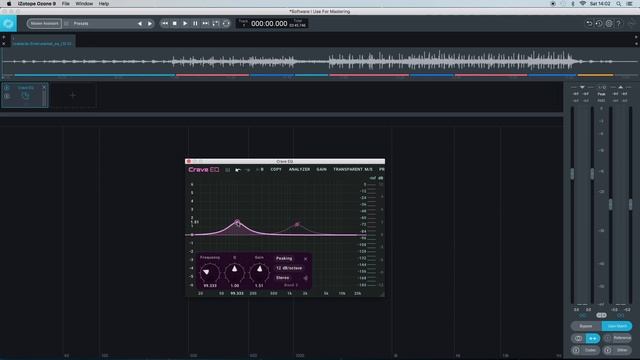The width and height of the screenshot is (640, 360).
Task: Stop playback
Action: [175, 24]
